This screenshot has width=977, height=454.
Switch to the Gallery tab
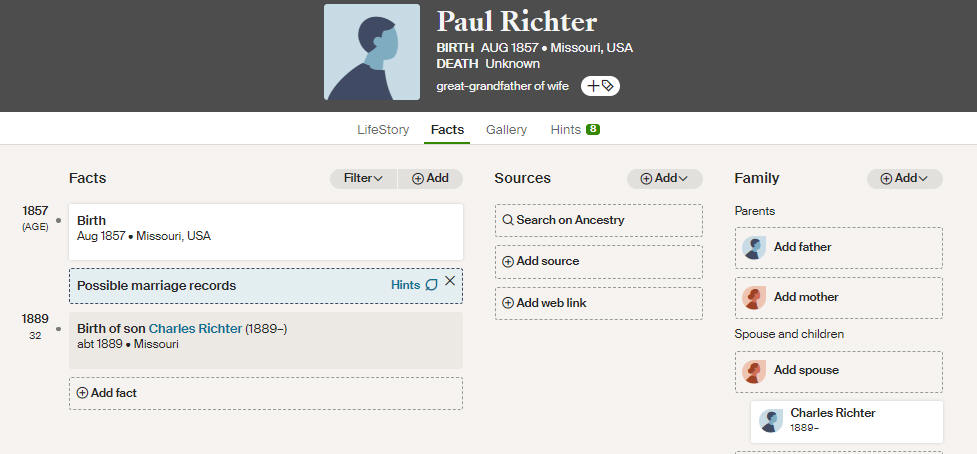coord(507,130)
